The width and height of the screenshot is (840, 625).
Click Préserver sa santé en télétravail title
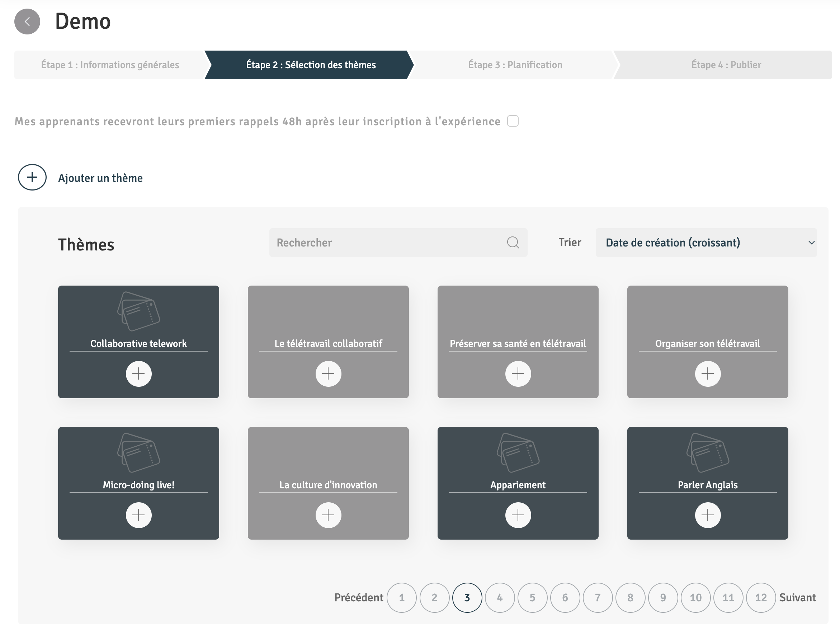tap(518, 343)
